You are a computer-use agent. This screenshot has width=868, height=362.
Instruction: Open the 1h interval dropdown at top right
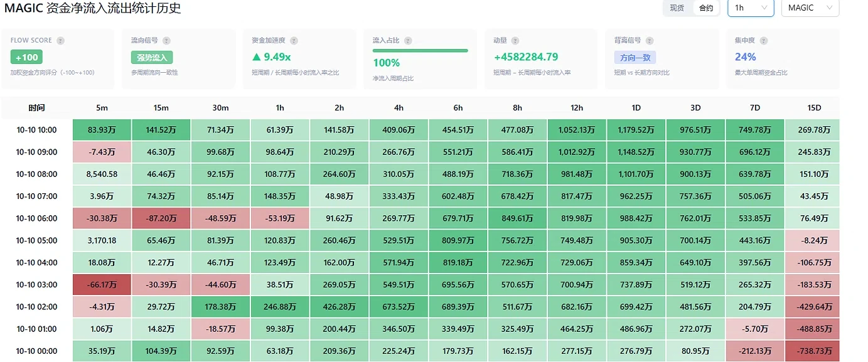751,8
